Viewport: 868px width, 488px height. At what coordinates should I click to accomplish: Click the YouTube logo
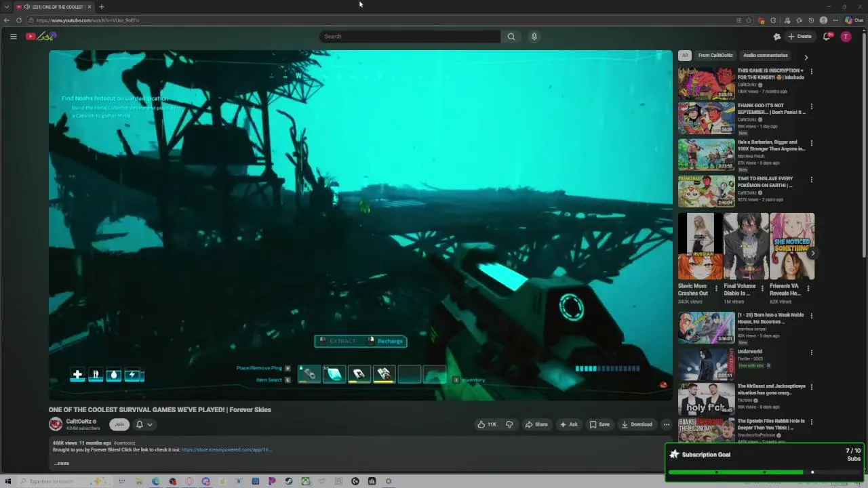click(41, 36)
